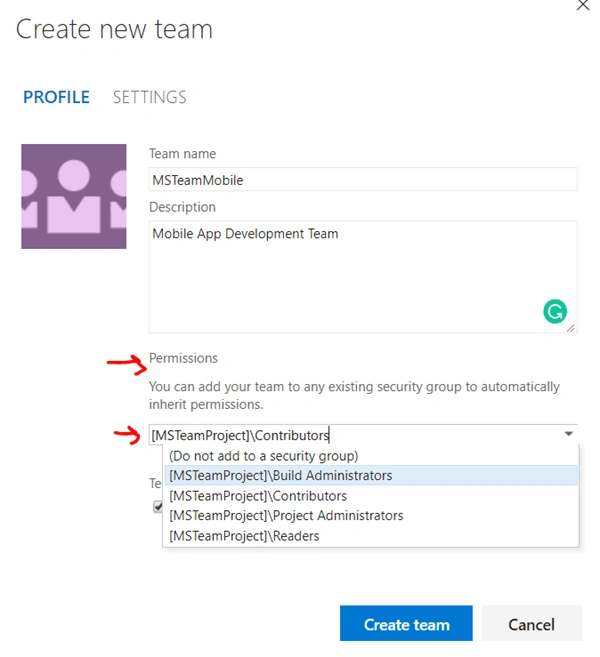This screenshot has height=657, width=600.
Task: Toggle the partly hidden checkbox beside the dropdown list
Action: coord(158,507)
